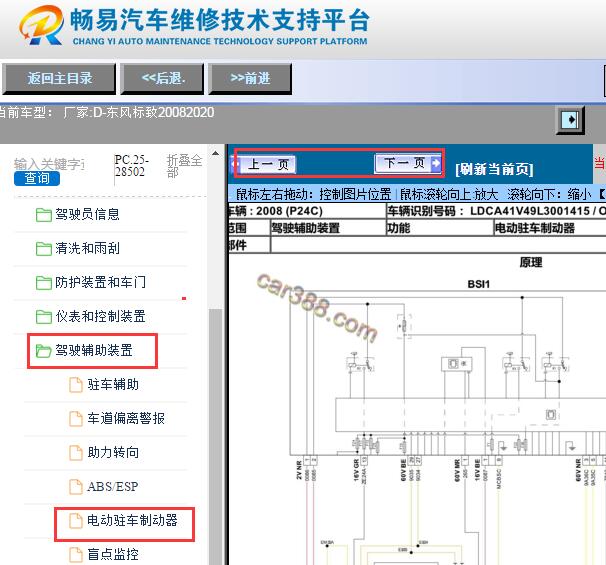Open the 助力转向 document
The image size is (606, 565).
tap(113, 453)
